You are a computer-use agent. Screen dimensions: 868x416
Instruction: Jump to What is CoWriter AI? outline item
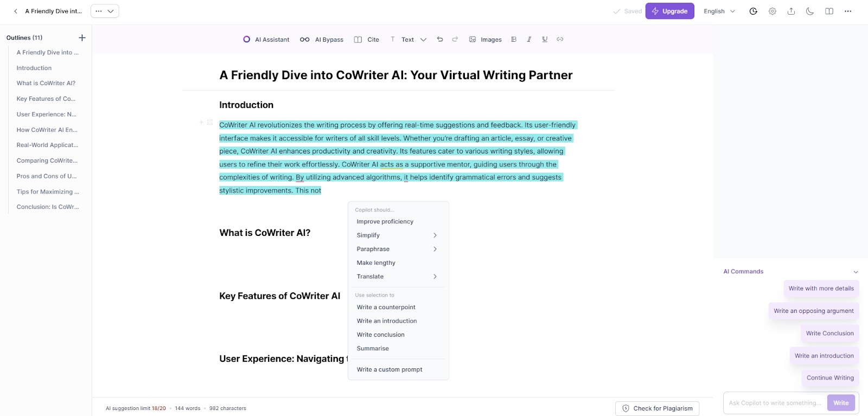pos(46,84)
